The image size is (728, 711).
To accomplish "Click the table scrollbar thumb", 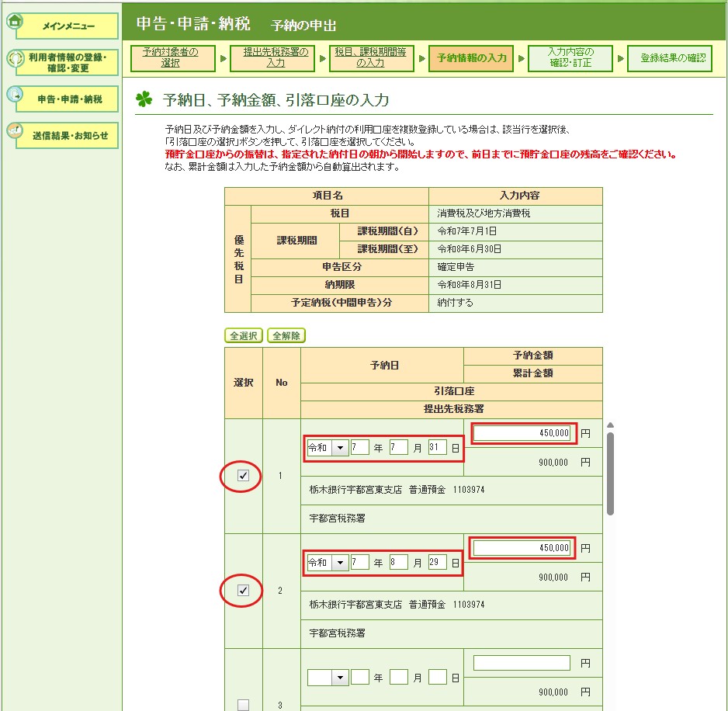I will [610, 473].
